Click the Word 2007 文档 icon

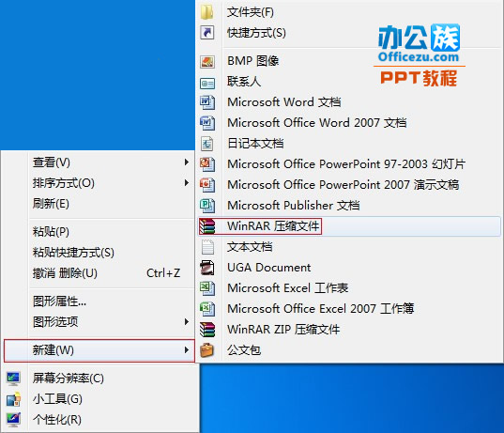pyautogui.click(x=207, y=123)
